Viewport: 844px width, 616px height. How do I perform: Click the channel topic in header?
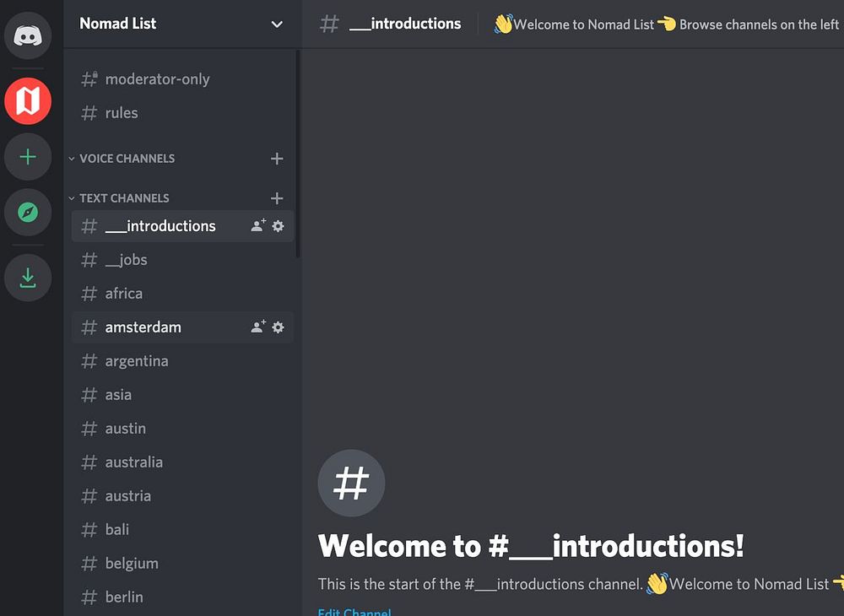point(668,24)
